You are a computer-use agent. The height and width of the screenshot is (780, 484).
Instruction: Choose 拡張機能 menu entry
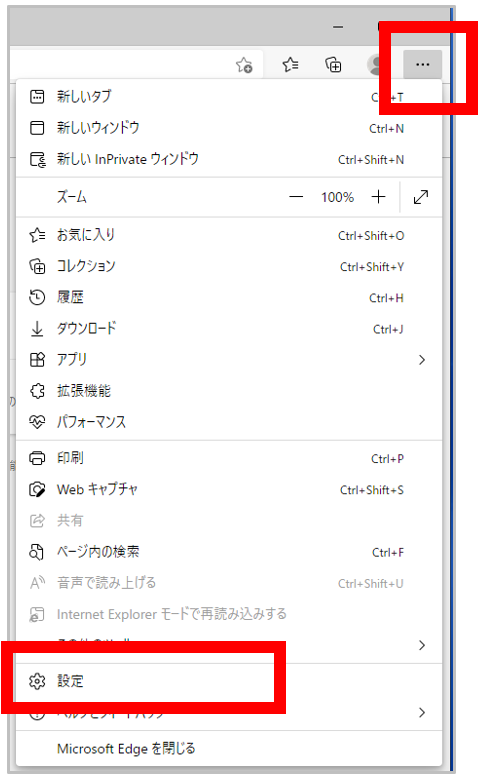click(229, 391)
